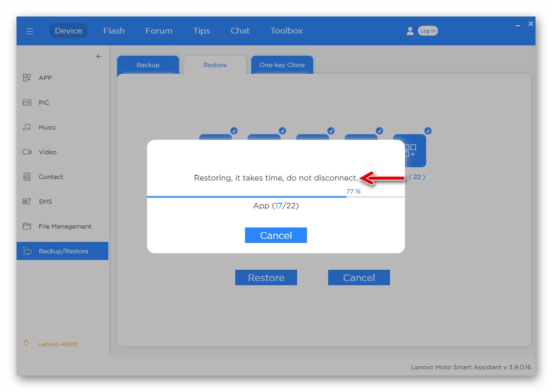Viewport: 552px width, 392px height.
Task: Collapse sidebar with back arrow
Action: coord(99,56)
